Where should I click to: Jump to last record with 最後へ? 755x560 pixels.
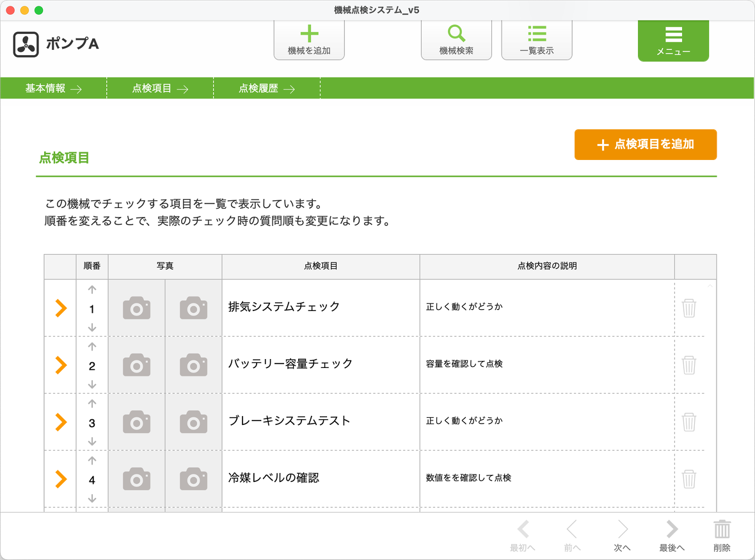pyautogui.click(x=672, y=536)
